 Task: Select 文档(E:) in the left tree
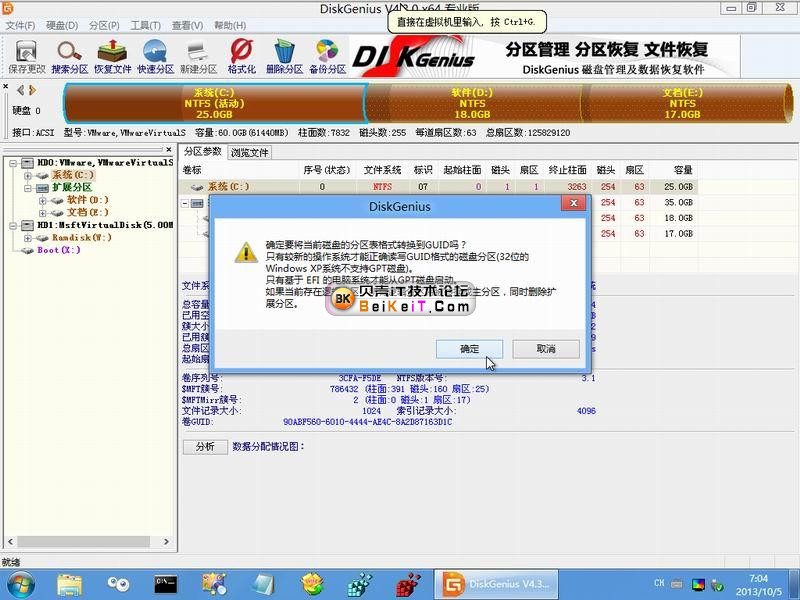[88, 212]
